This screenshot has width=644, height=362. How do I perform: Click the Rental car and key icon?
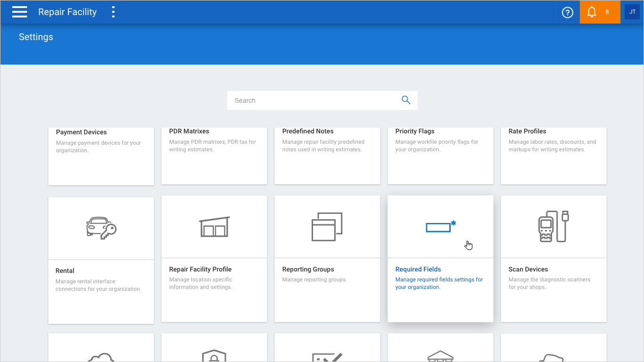[x=101, y=228]
